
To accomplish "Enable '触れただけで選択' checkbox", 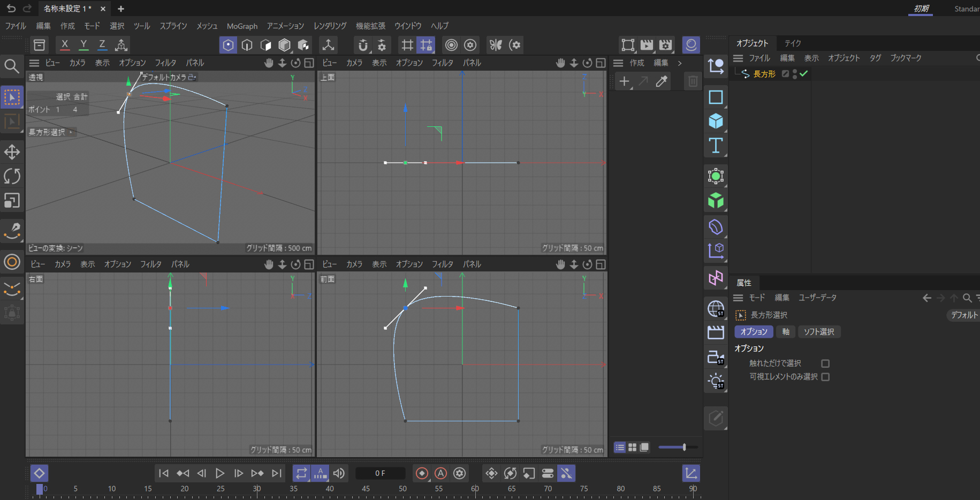I will pos(825,363).
